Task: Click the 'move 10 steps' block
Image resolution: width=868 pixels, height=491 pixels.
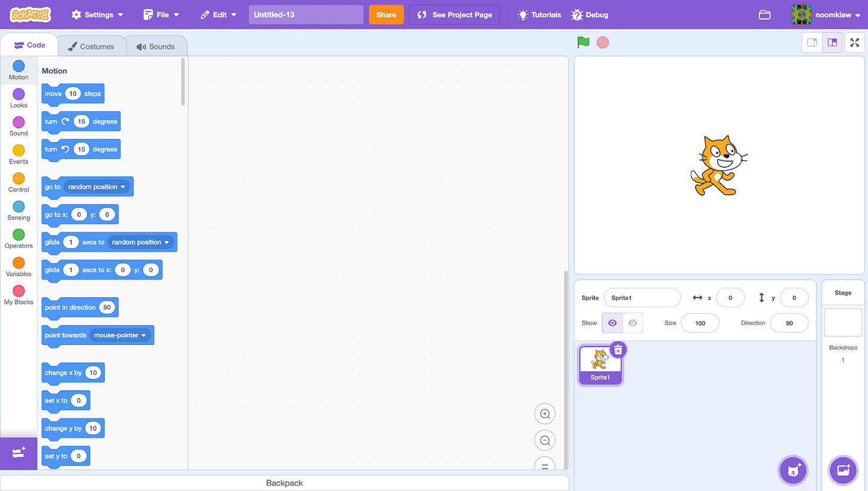Action: click(73, 94)
